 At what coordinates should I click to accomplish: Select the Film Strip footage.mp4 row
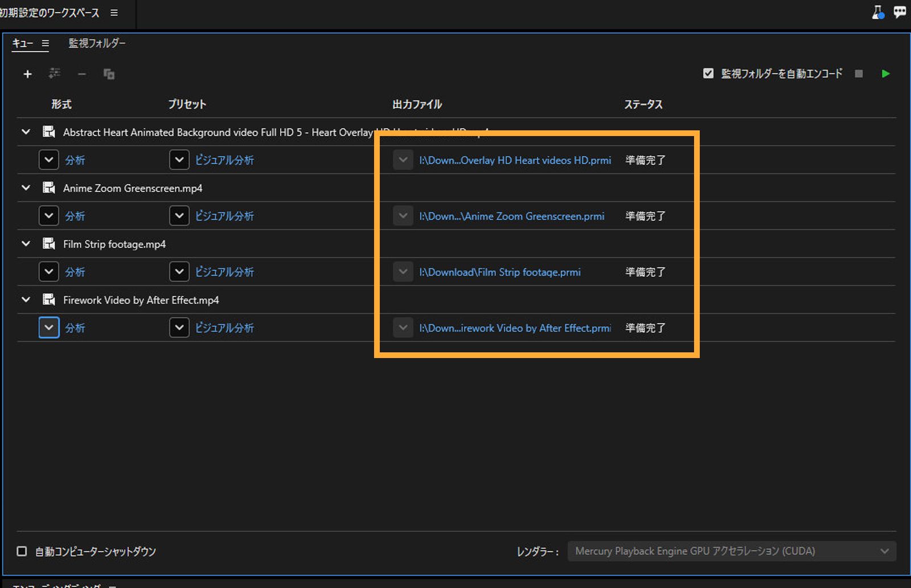click(456, 244)
